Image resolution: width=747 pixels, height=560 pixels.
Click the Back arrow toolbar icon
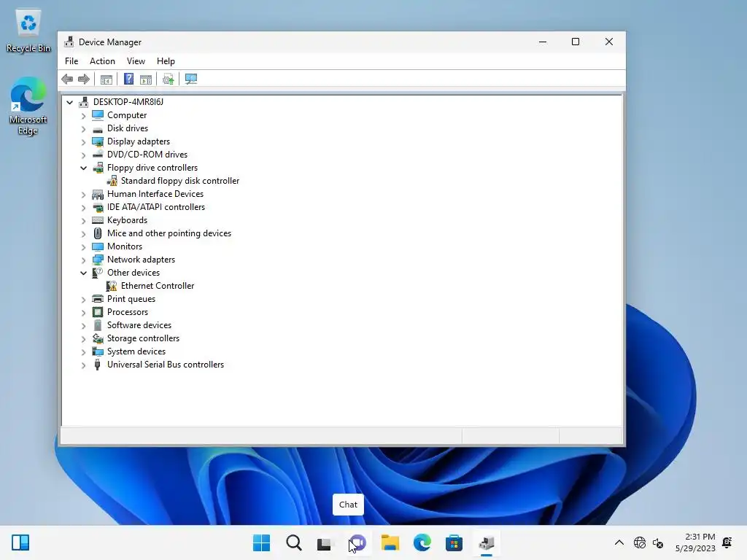coord(67,79)
